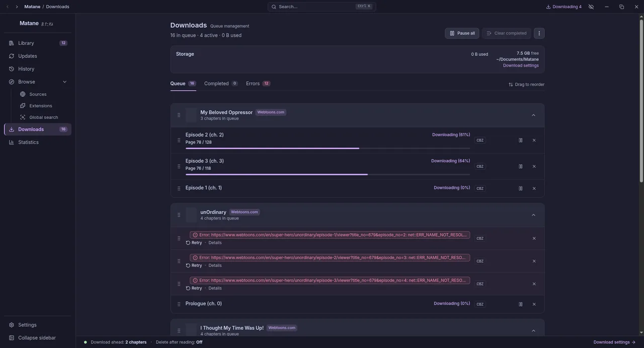Click the Episode 2 (ch. 2) progress bar

coord(328,148)
